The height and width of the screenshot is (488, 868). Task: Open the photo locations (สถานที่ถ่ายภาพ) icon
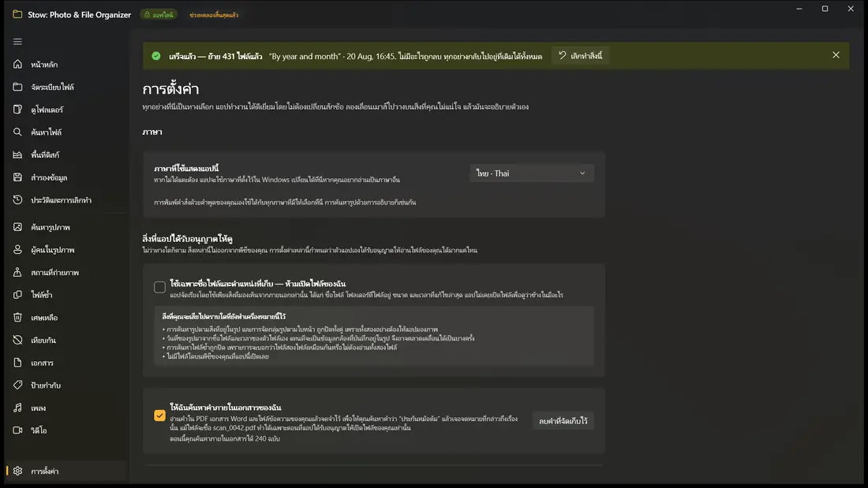[x=17, y=272]
